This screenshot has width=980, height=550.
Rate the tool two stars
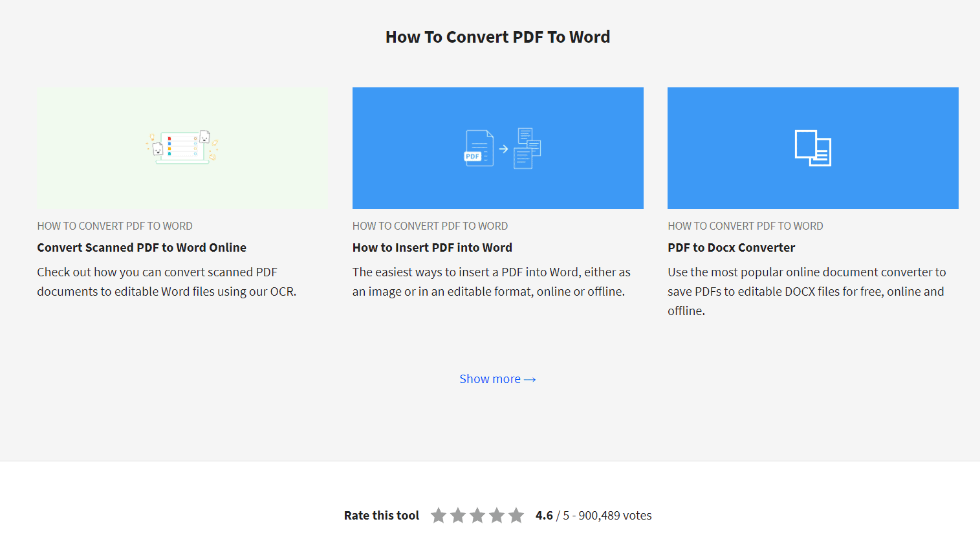point(458,515)
